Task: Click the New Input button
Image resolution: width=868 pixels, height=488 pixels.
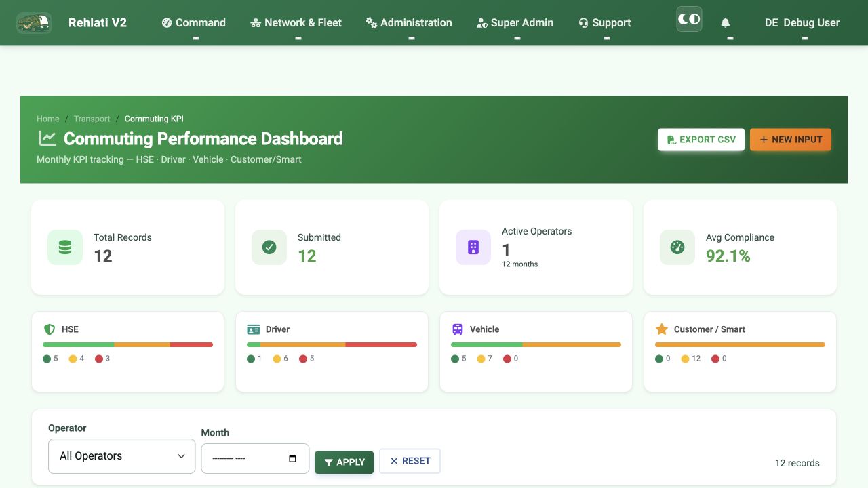Action: pos(791,140)
